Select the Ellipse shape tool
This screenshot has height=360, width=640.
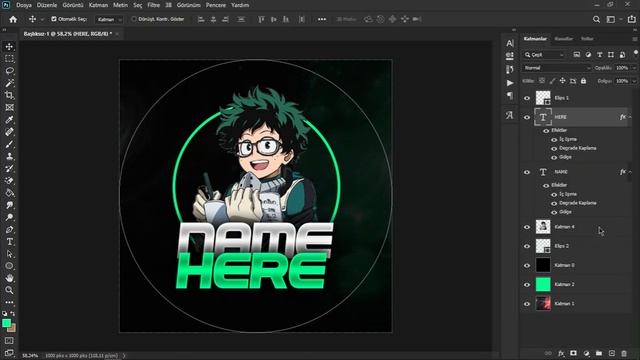[x=9, y=266]
